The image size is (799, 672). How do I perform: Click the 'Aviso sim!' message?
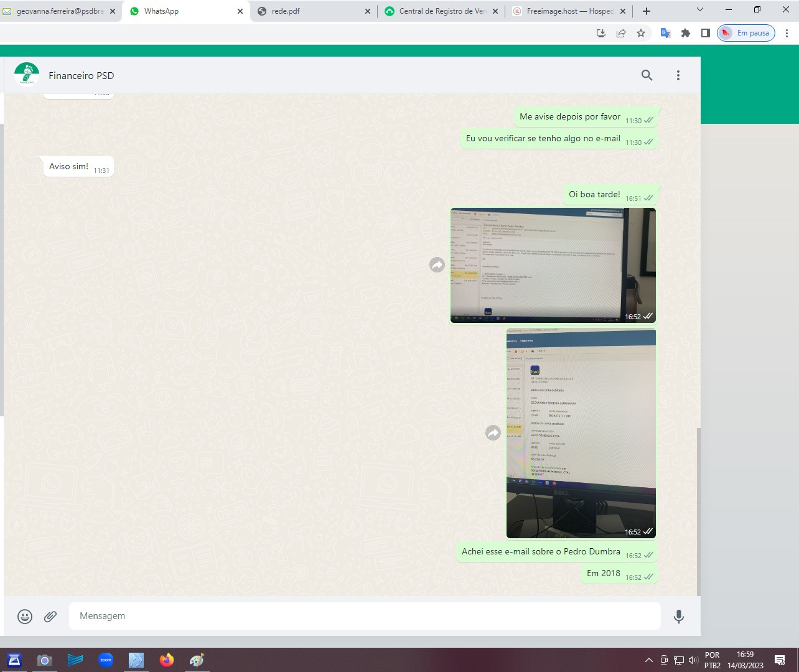point(78,167)
